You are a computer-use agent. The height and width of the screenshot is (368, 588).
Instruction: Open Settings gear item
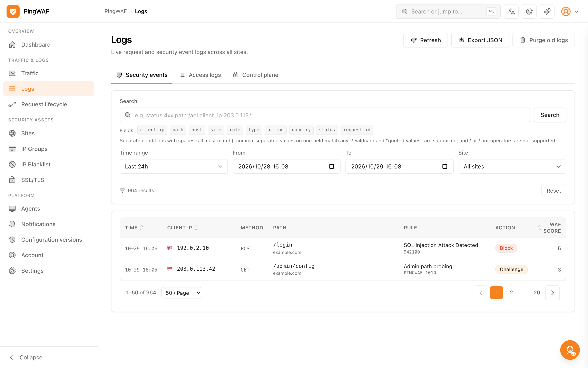click(49, 271)
